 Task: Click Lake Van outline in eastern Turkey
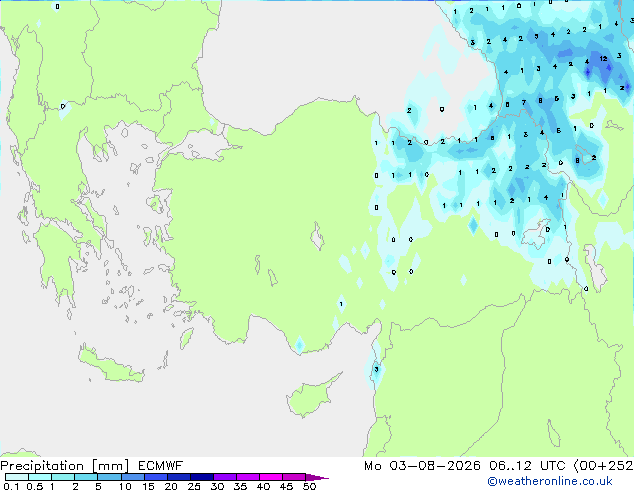click(x=536, y=234)
